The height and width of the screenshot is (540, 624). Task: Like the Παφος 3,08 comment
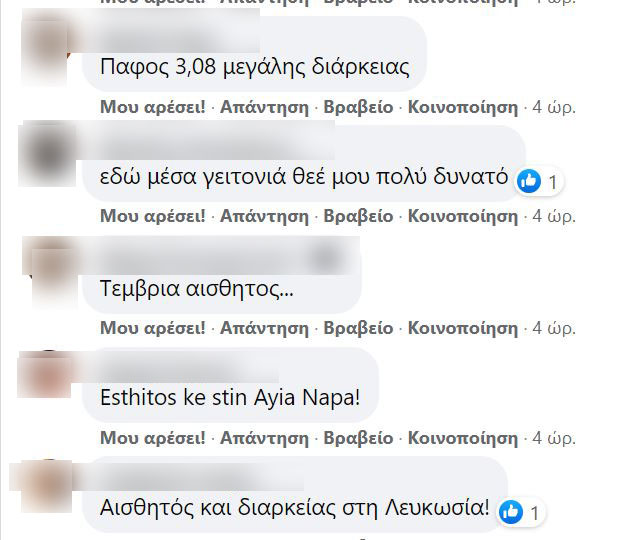[x=153, y=107]
